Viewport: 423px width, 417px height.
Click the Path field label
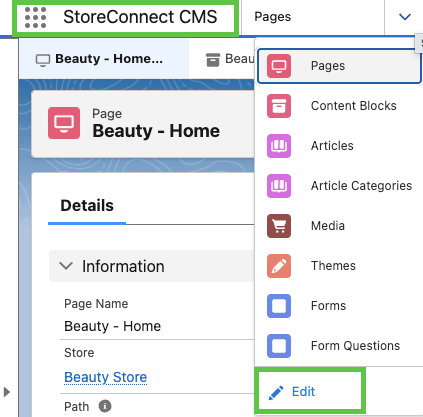click(x=76, y=407)
